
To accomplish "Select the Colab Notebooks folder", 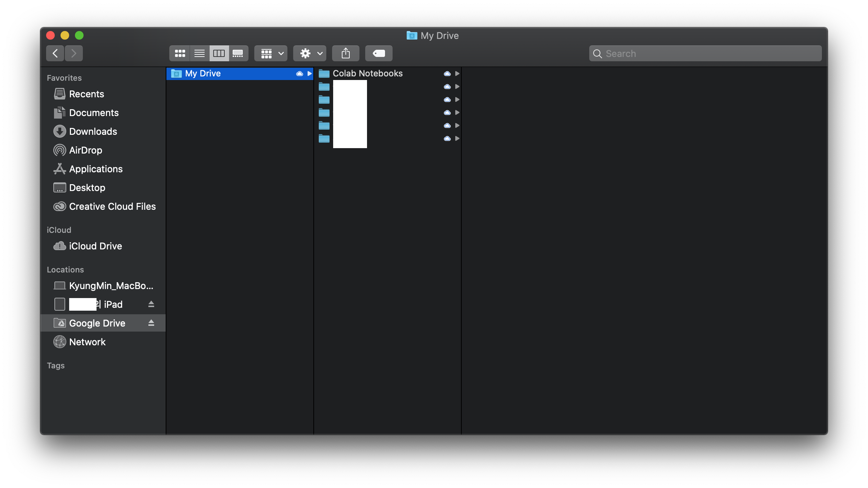I will point(367,74).
